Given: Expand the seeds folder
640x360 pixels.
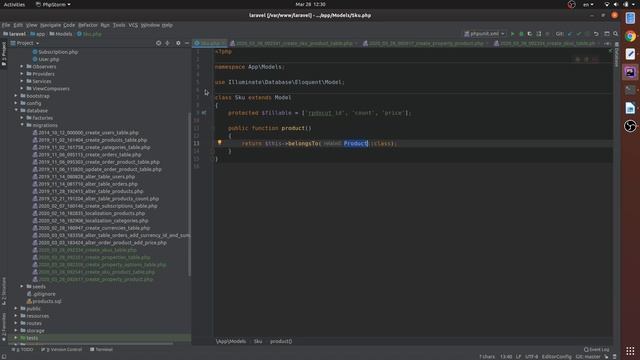Looking at the screenshot, I should (22, 287).
